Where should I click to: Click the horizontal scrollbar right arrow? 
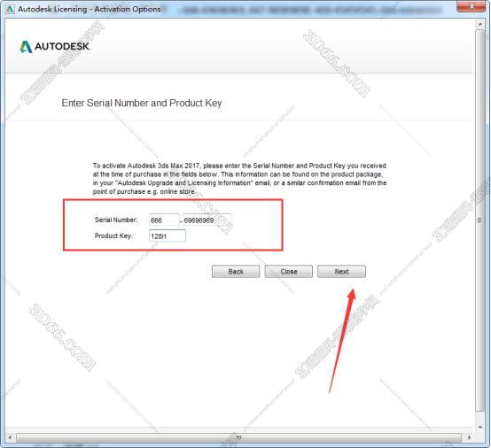469,437
